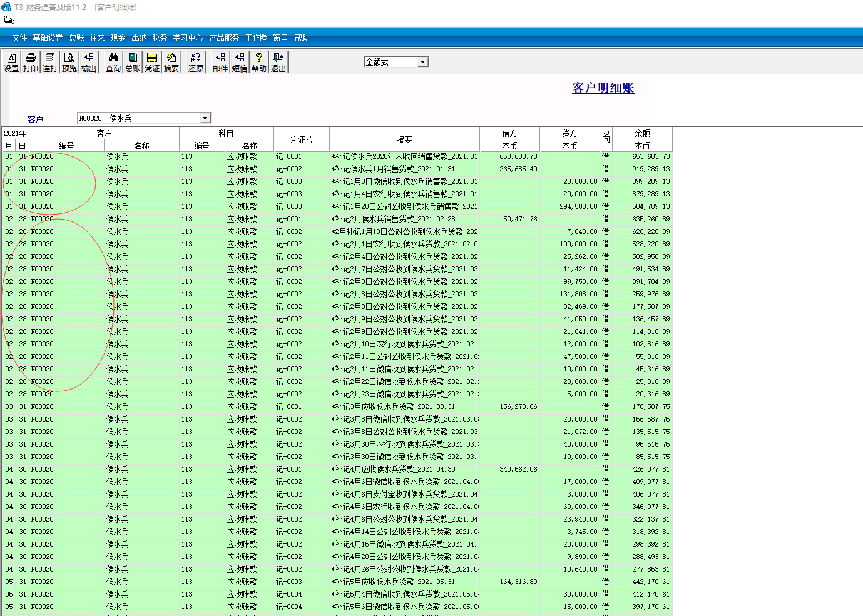Viewport: 863px width, 616px height.
Task: Open the 税务 menu
Action: (x=160, y=38)
